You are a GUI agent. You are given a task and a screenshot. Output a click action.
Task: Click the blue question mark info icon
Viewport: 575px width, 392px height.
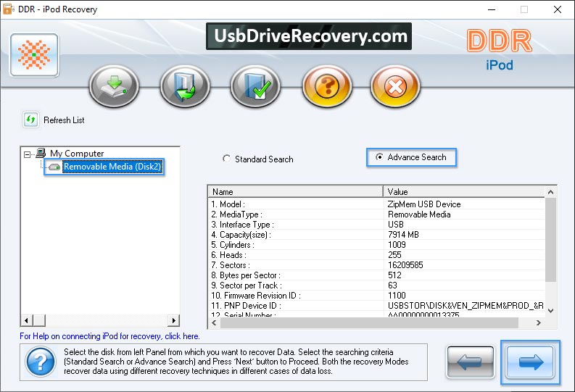coord(41,362)
